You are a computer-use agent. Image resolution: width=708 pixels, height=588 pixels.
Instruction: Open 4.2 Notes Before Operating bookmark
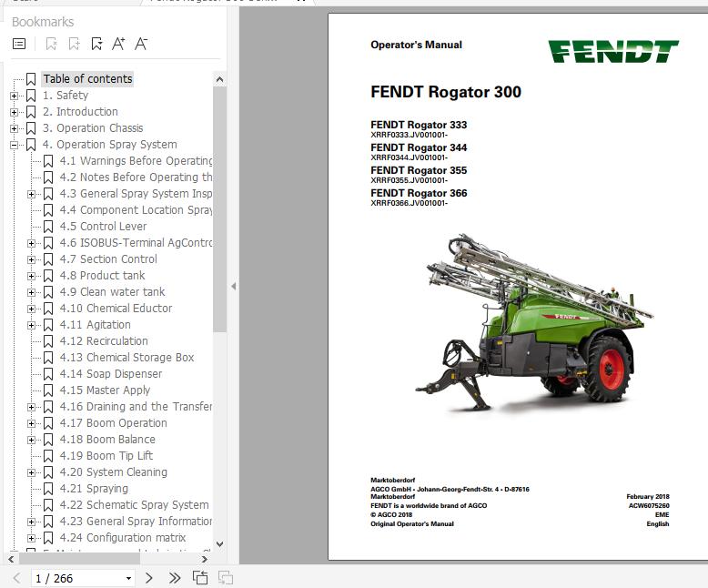coord(136,177)
